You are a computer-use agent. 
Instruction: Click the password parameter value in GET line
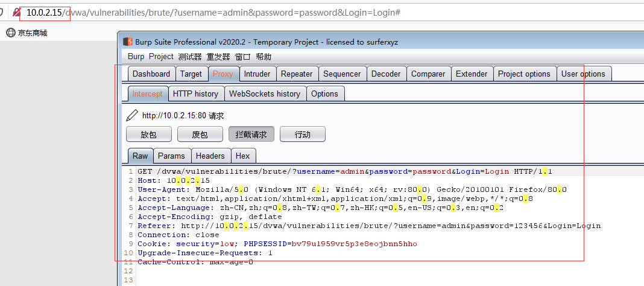coord(432,171)
